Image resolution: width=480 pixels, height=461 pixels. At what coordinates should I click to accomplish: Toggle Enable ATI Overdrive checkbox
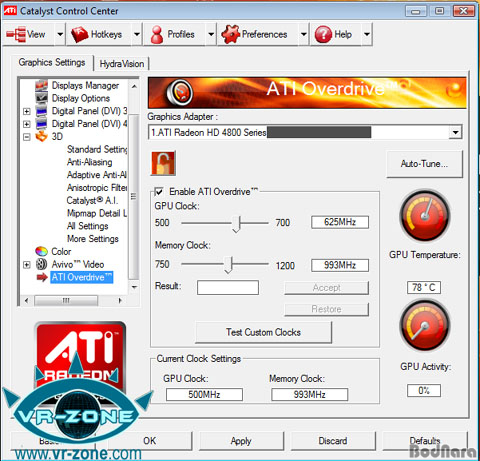pos(159,192)
